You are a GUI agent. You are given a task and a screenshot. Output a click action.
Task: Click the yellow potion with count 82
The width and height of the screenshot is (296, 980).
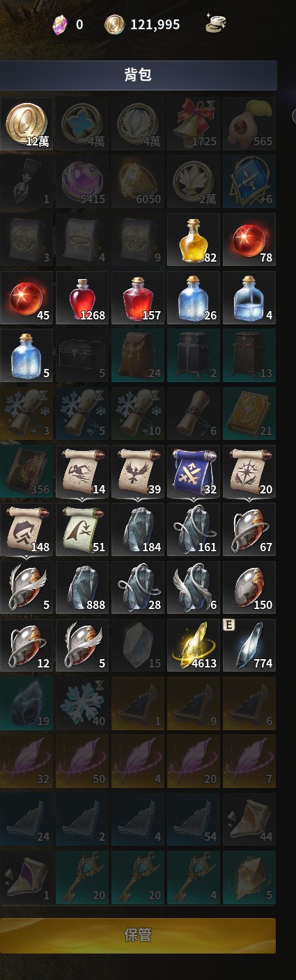click(194, 239)
